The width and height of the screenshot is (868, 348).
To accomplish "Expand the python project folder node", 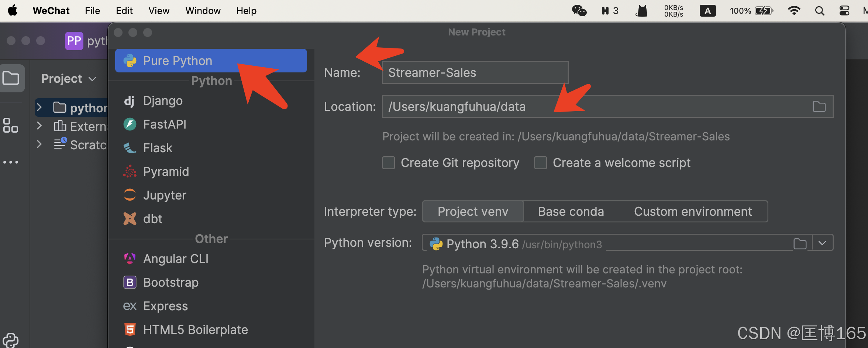I will [x=39, y=108].
